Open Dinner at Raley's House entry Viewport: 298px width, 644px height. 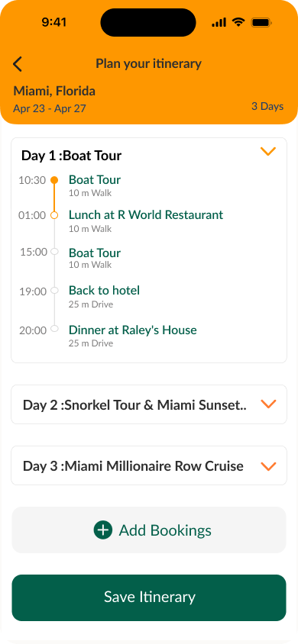pos(133,330)
